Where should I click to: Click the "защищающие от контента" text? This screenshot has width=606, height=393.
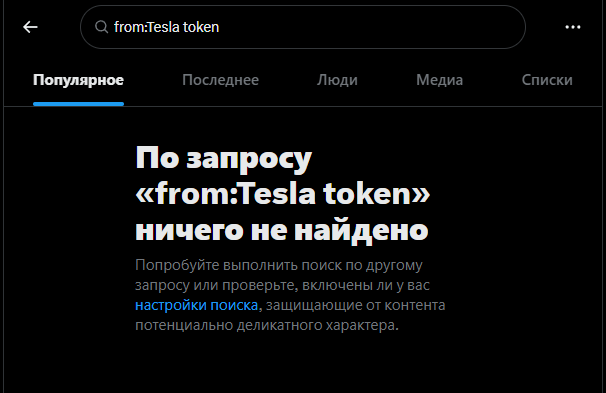tap(356, 305)
